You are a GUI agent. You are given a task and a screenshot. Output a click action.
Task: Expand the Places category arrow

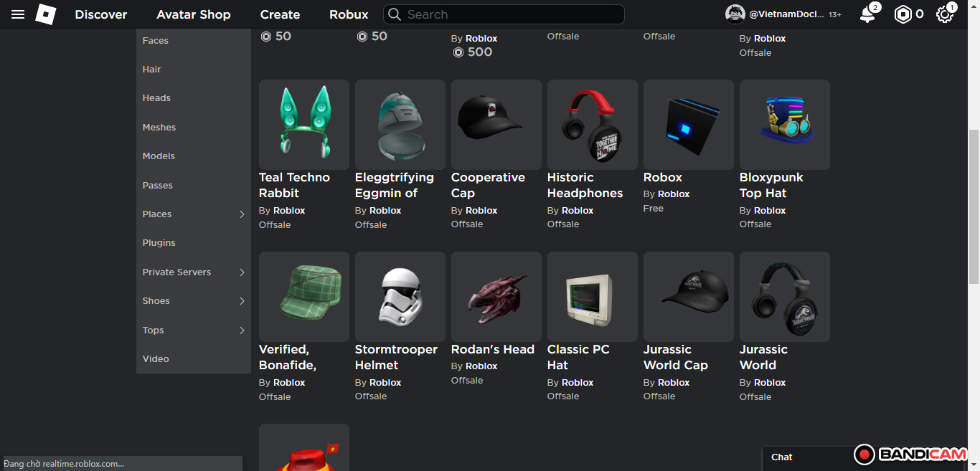pos(242,214)
